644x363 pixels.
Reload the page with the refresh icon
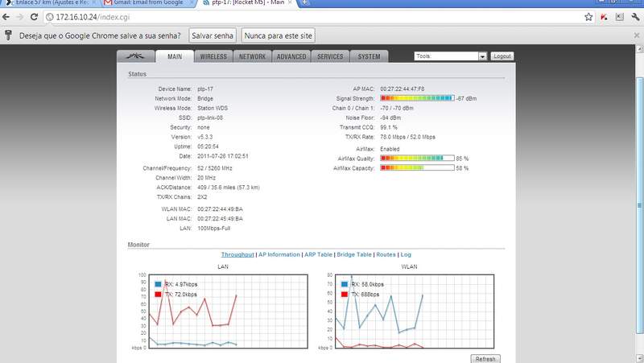[x=34, y=17]
